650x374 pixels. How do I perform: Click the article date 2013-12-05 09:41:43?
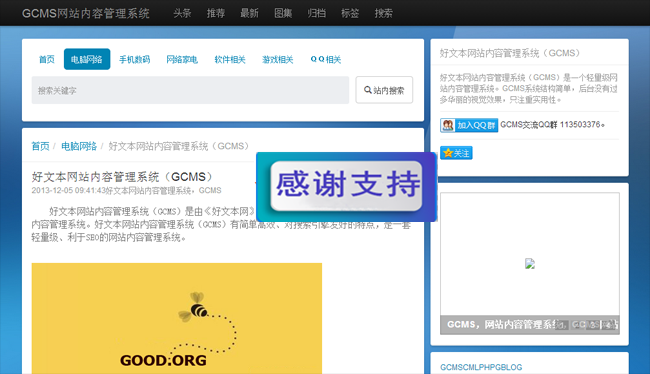(x=68, y=190)
